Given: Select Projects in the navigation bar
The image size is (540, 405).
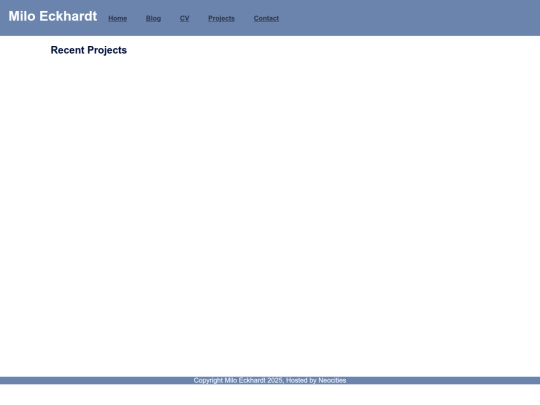Looking at the screenshot, I should click(x=221, y=19).
